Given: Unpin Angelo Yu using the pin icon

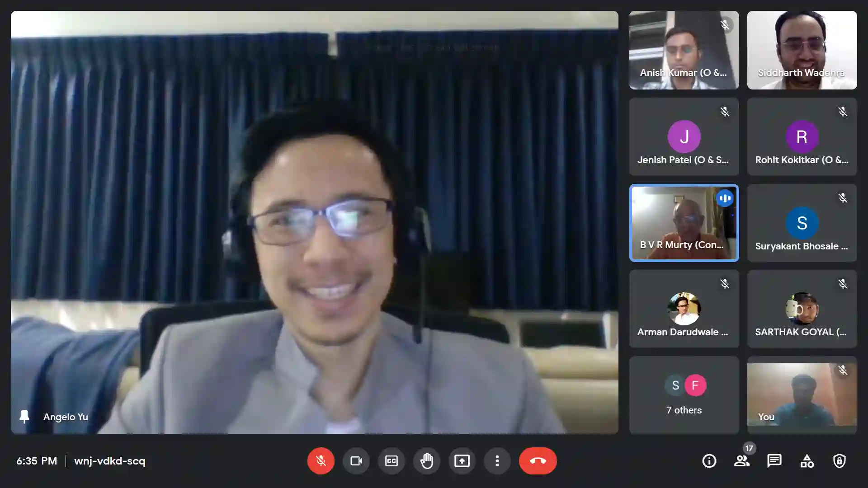Looking at the screenshot, I should (x=24, y=417).
